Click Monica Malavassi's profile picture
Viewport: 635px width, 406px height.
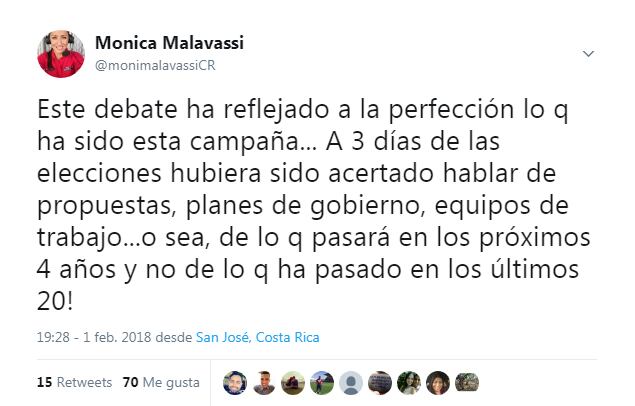[60, 54]
